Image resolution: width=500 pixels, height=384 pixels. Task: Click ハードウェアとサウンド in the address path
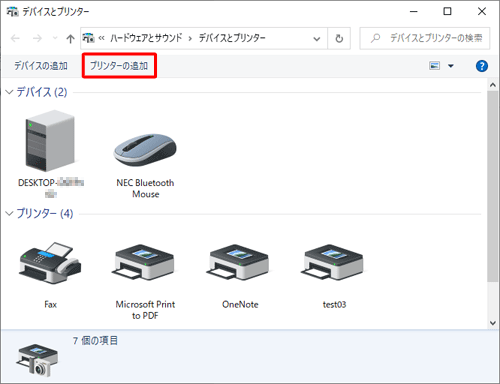[x=146, y=38]
